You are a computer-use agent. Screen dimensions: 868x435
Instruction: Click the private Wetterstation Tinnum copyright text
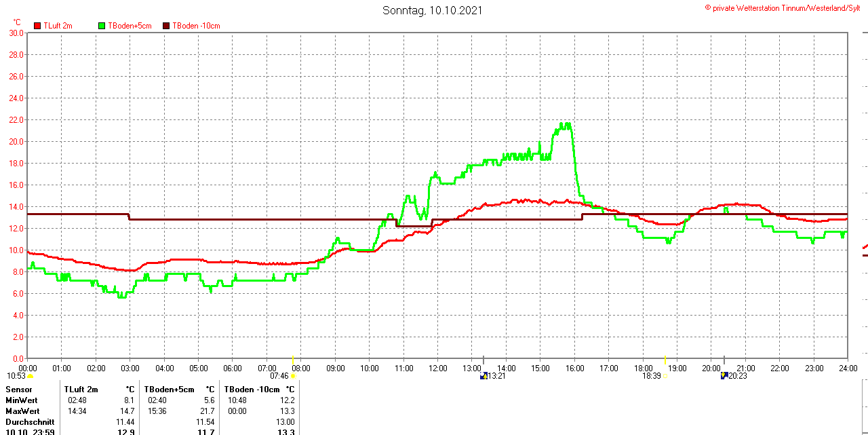(785, 7)
